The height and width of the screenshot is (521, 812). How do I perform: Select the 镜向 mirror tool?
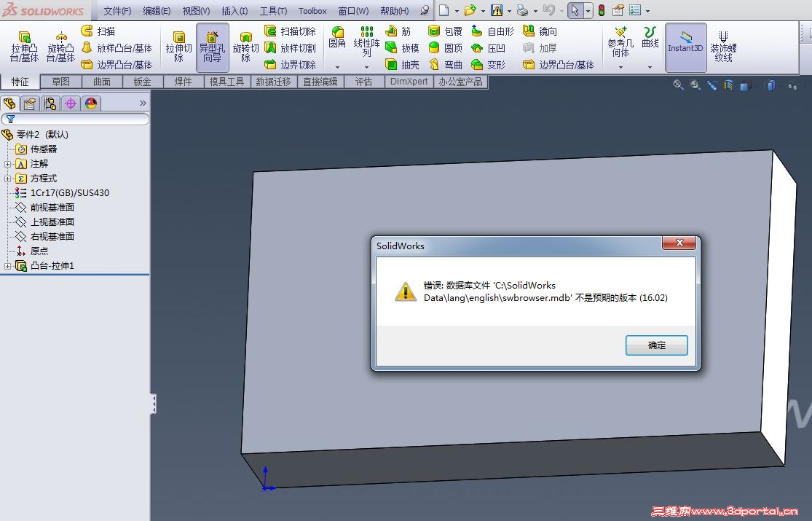pyautogui.click(x=540, y=31)
